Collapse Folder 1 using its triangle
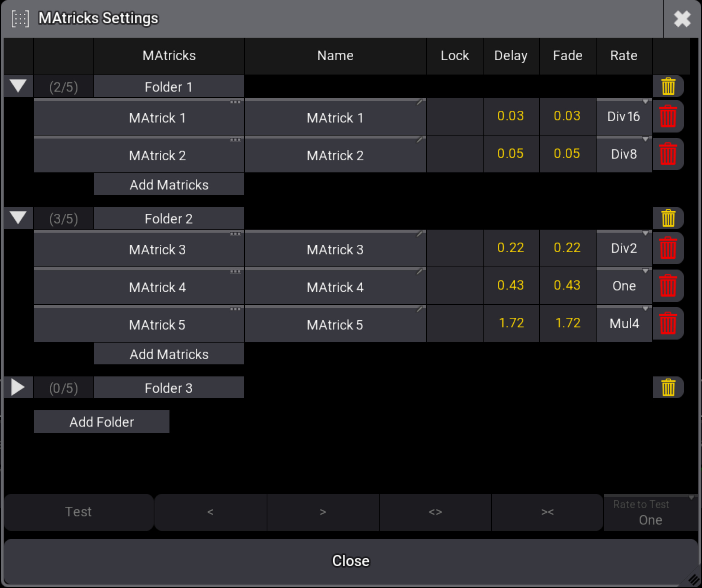Viewport: 702px width, 588px height. pyautogui.click(x=18, y=86)
